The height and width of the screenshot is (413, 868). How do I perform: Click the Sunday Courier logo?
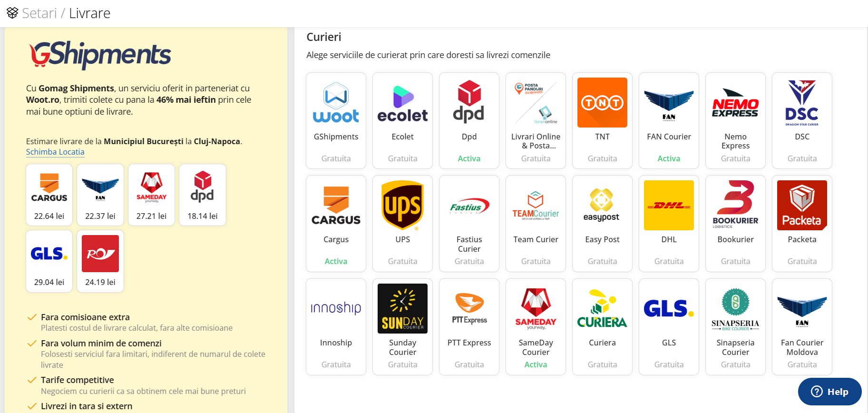(x=402, y=308)
